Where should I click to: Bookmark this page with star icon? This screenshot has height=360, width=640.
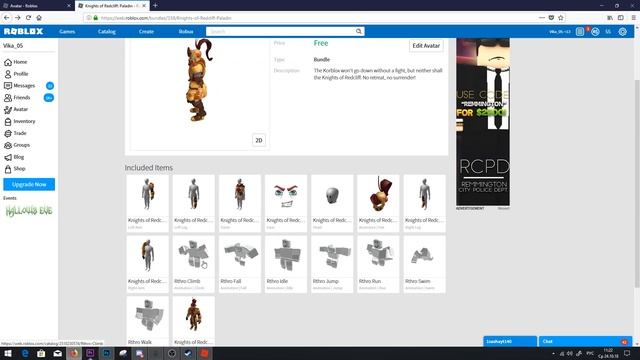pos(561,18)
